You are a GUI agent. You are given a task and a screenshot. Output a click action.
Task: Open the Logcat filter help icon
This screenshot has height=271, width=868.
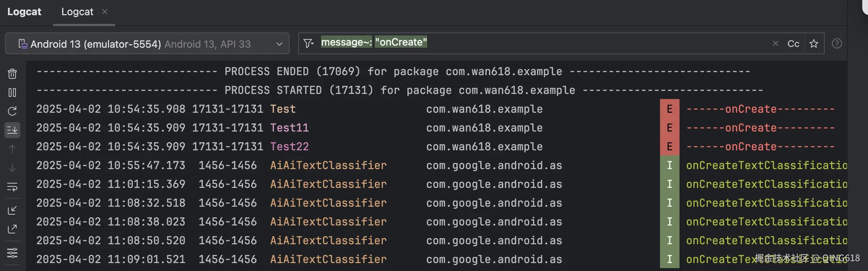point(837,44)
